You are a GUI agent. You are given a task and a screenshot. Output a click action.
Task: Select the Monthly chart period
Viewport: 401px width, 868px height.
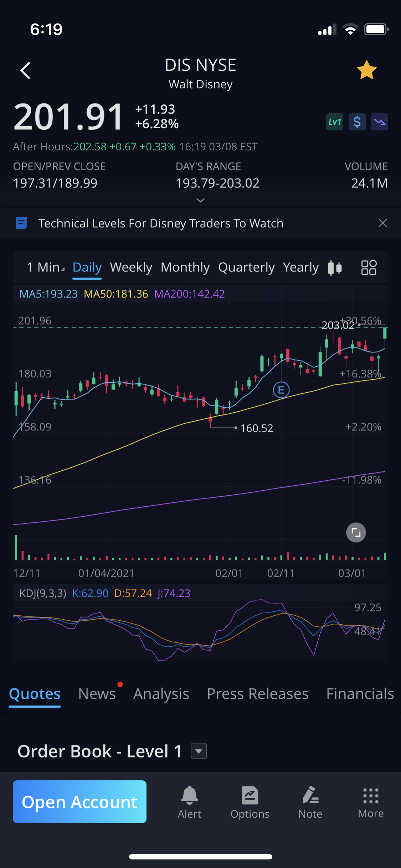(x=185, y=267)
